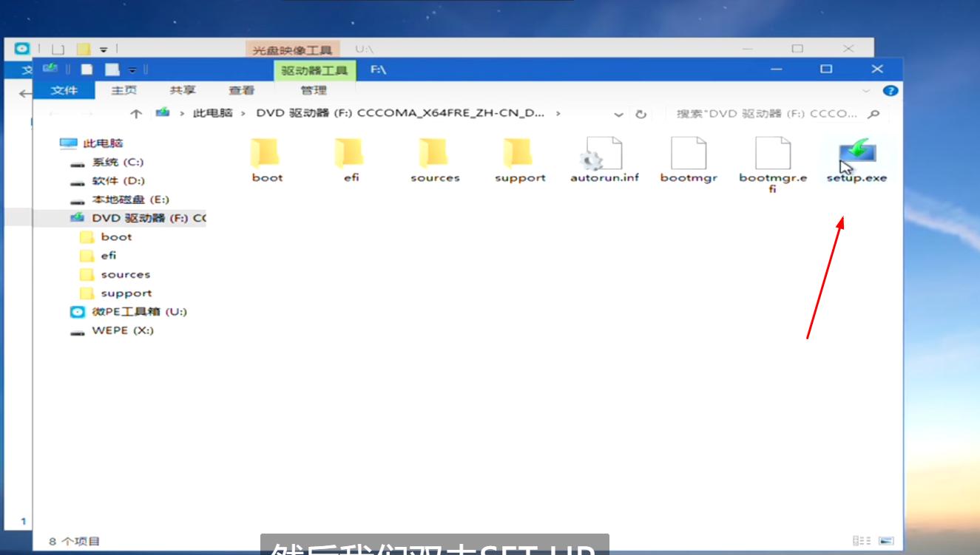Image resolution: width=980 pixels, height=555 pixels.
Task: Open the address bar history dropdown
Action: point(618,114)
